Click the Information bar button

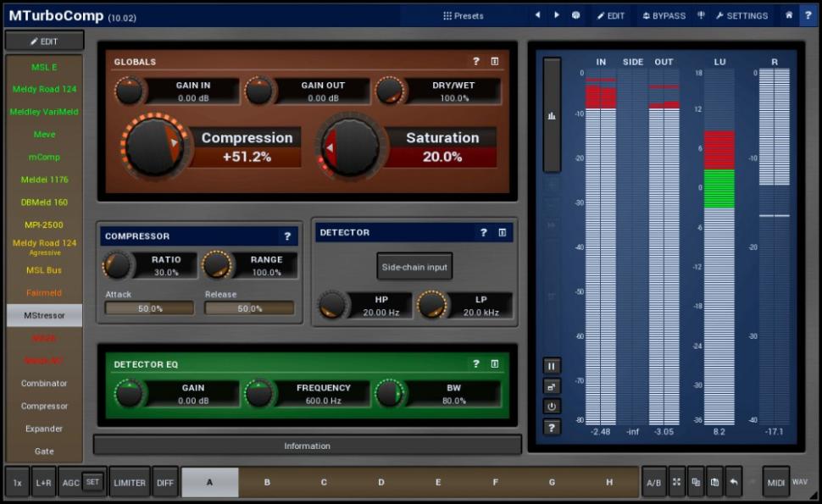point(307,446)
